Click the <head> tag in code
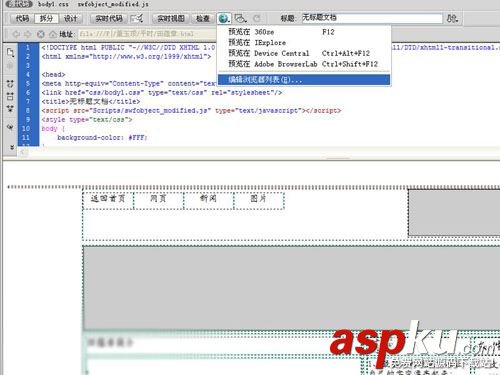This screenshot has height=375, width=500. [53, 74]
